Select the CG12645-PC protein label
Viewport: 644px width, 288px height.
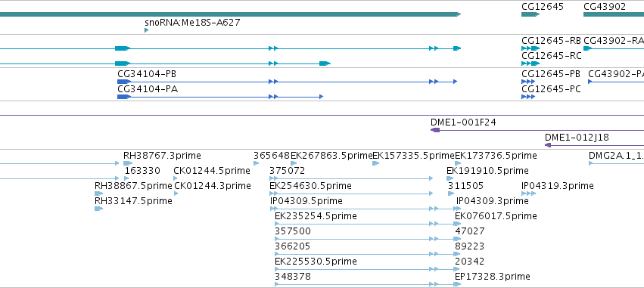click(551, 89)
